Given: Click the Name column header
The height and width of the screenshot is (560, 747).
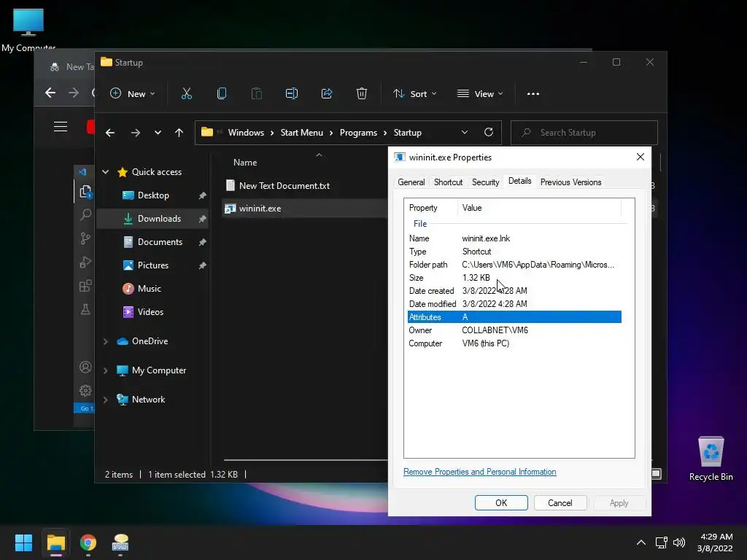Looking at the screenshot, I should [x=245, y=163].
